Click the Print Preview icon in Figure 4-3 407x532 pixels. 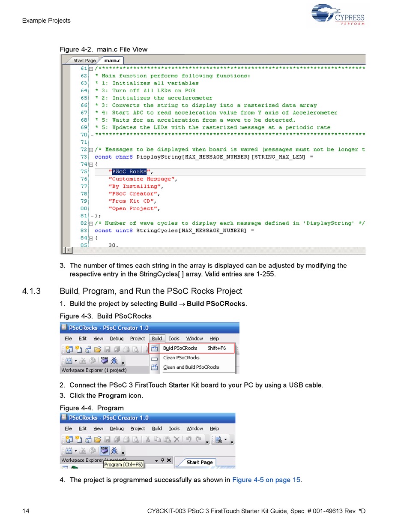[136, 349]
